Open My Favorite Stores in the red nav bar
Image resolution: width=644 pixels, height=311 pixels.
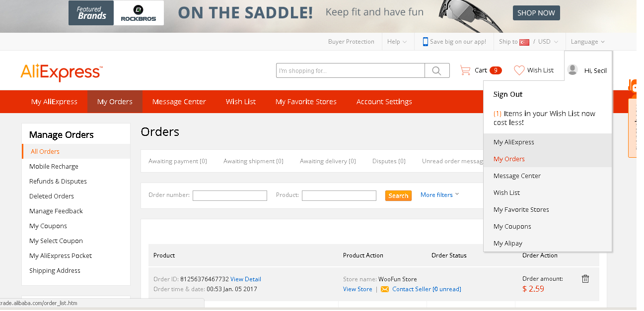(306, 102)
